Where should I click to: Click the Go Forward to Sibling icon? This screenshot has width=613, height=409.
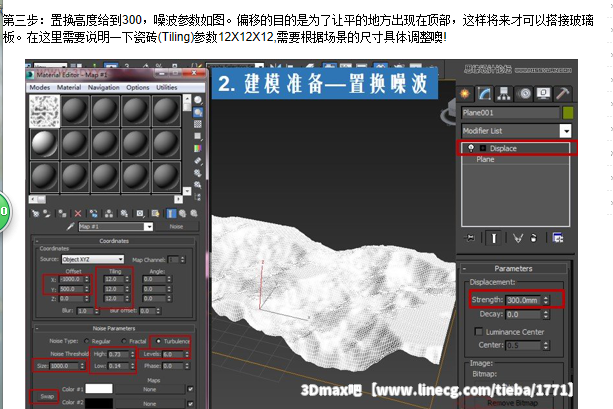click(x=194, y=213)
